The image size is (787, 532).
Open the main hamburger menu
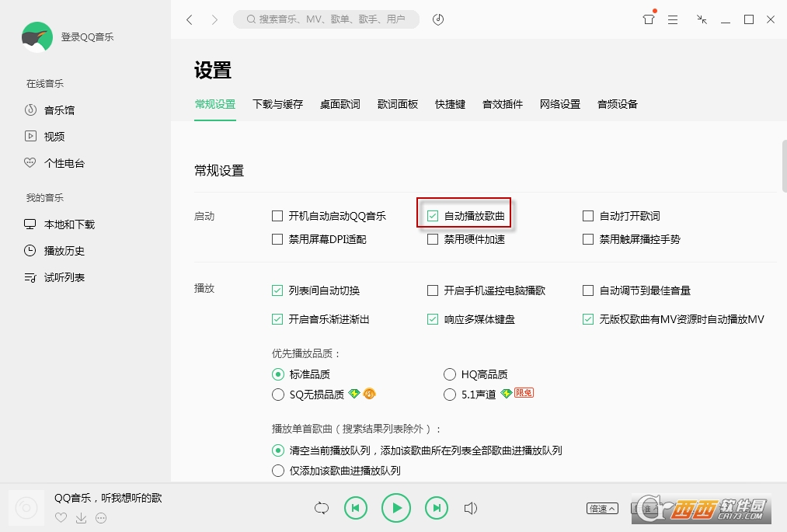click(x=673, y=19)
